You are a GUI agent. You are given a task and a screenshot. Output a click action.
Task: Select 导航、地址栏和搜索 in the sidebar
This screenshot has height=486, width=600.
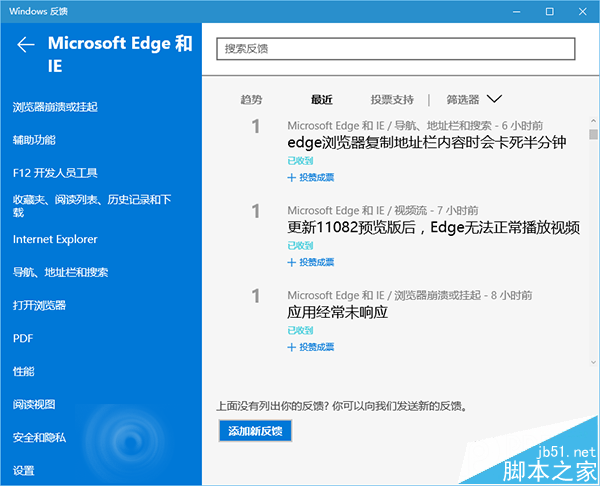(60, 272)
